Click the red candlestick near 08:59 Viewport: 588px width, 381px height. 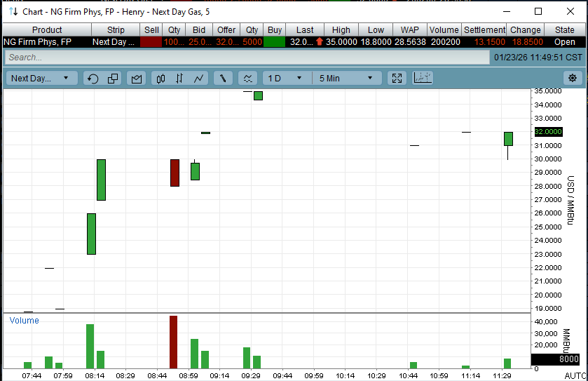coord(175,173)
